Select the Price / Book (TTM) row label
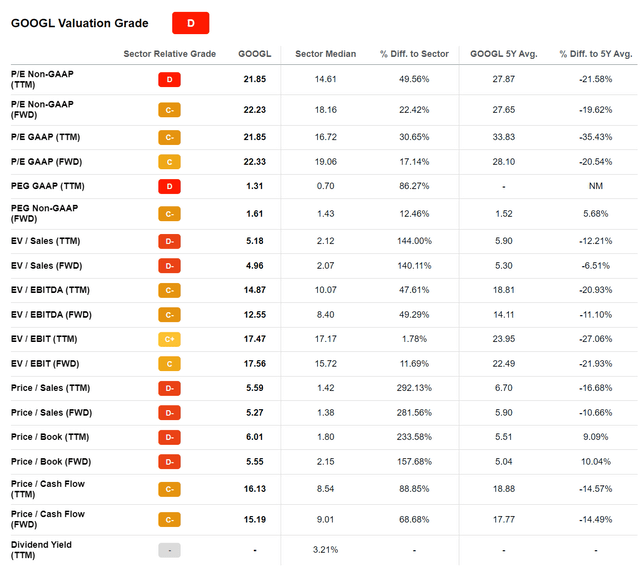Image resolution: width=640 pixels, height=573 pixels. click(x=50, y=437)
